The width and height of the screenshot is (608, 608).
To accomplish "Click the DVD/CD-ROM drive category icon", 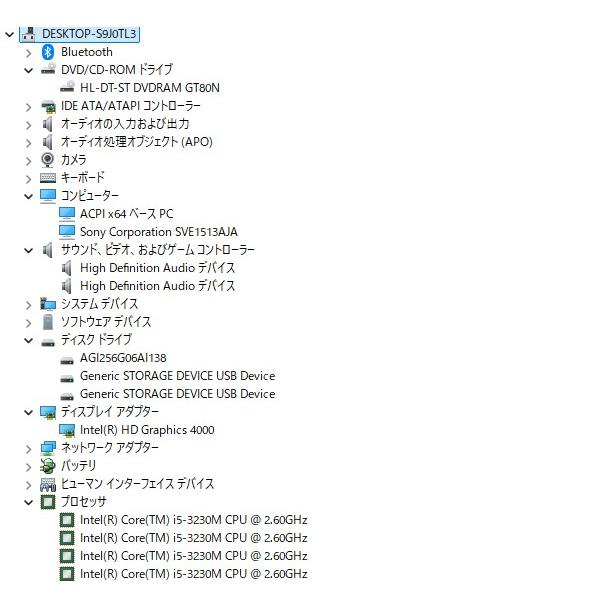I will [48, 69].
